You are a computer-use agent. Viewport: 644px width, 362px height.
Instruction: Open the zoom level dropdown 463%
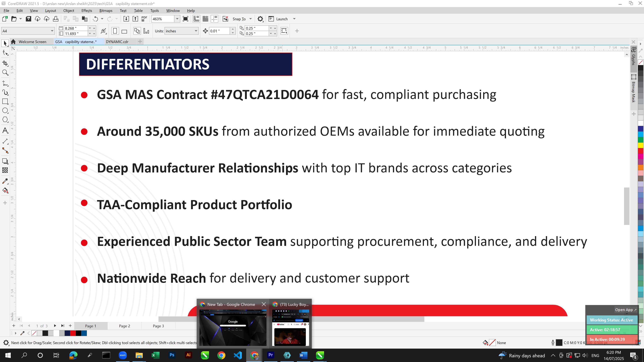tap(177, 19)
